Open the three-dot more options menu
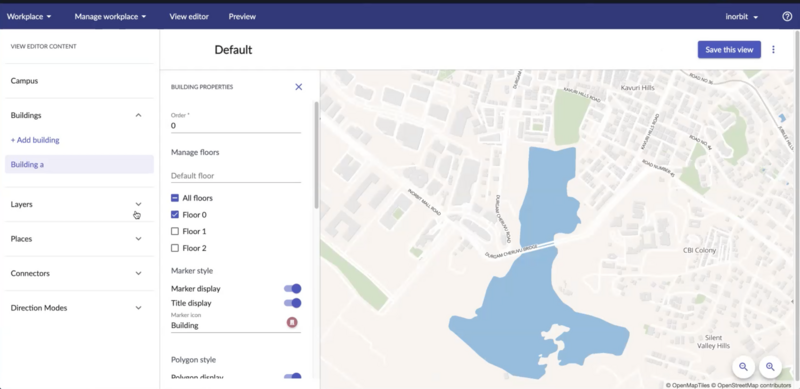 pyautogui.click(x=773, y=50)
